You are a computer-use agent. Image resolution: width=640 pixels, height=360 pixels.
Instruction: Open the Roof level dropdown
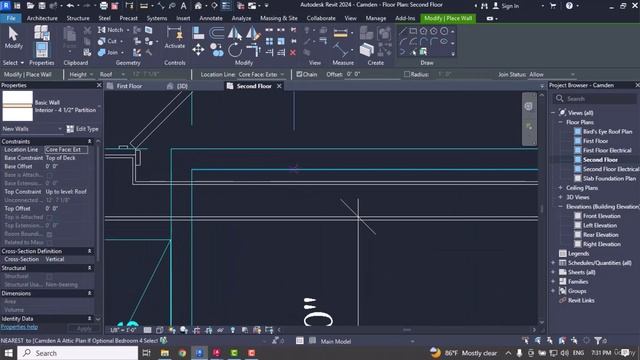click(112, 75)
